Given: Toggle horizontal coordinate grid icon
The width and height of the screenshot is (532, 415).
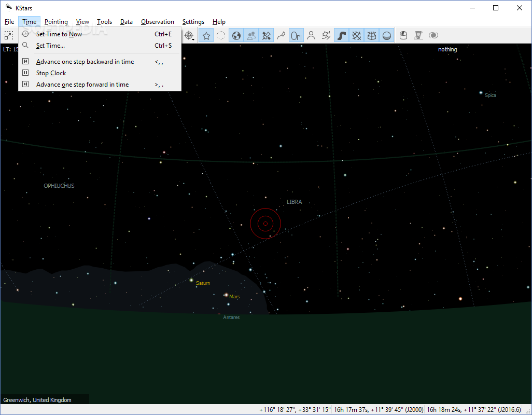Looking at the screenshot, I should coord(371,35).
